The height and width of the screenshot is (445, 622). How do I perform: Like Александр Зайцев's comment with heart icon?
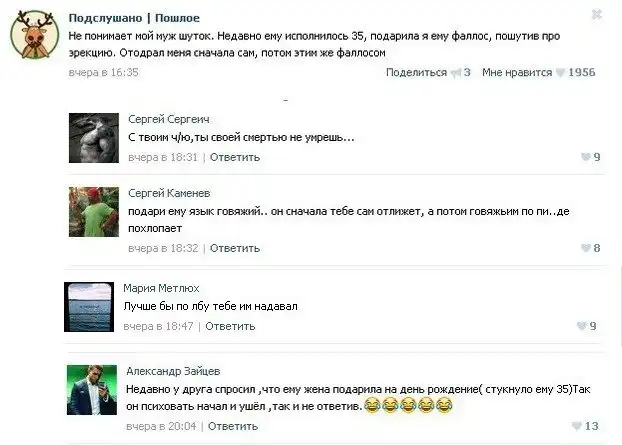[577, 426]
